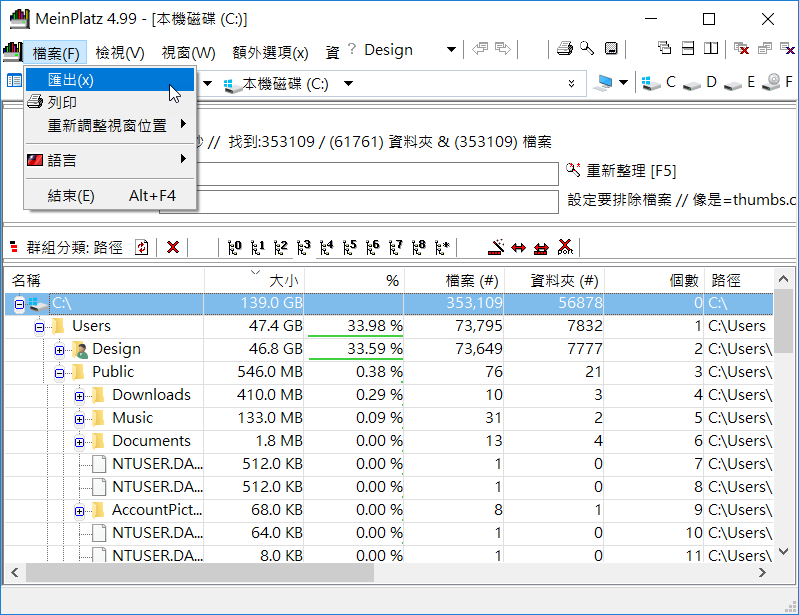The height and width of the screenshot is (615, 799).
Task: Click the magnifier search icon in the toolbar
Action: click(x=587, y=48)
